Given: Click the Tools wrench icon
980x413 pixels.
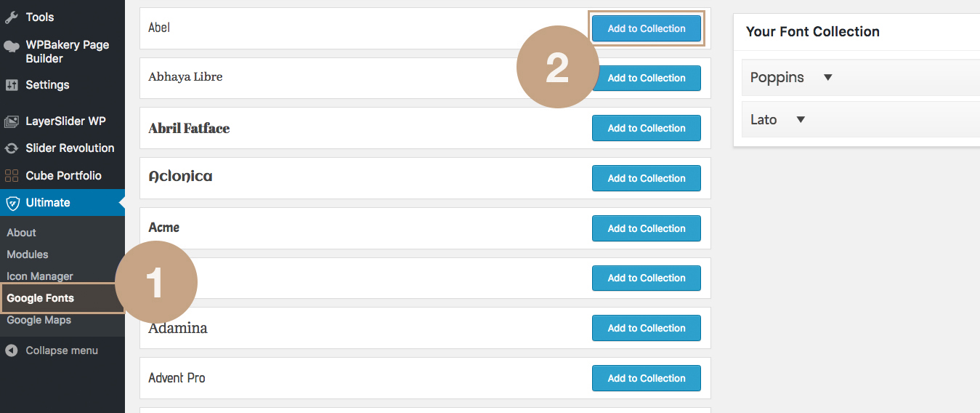Looking at the screenshot, I should point(12,17).
